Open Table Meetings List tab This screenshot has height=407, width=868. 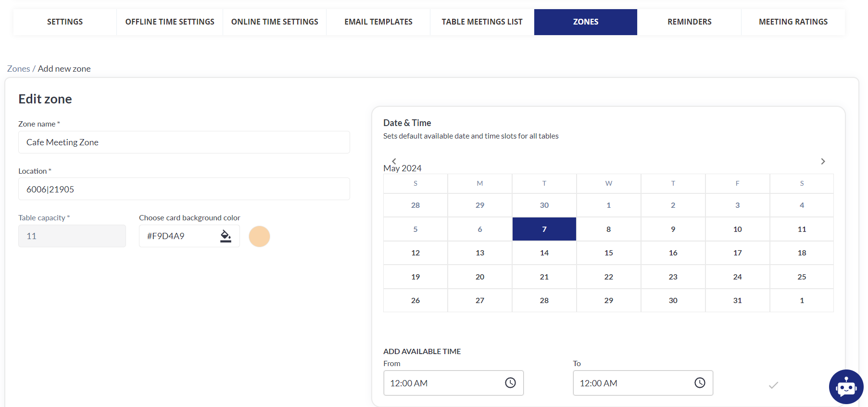point(482,22)
